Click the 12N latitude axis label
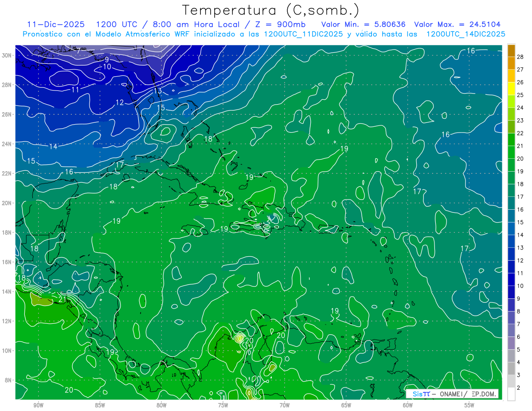532x411 pixels. (x=7, y=321)
